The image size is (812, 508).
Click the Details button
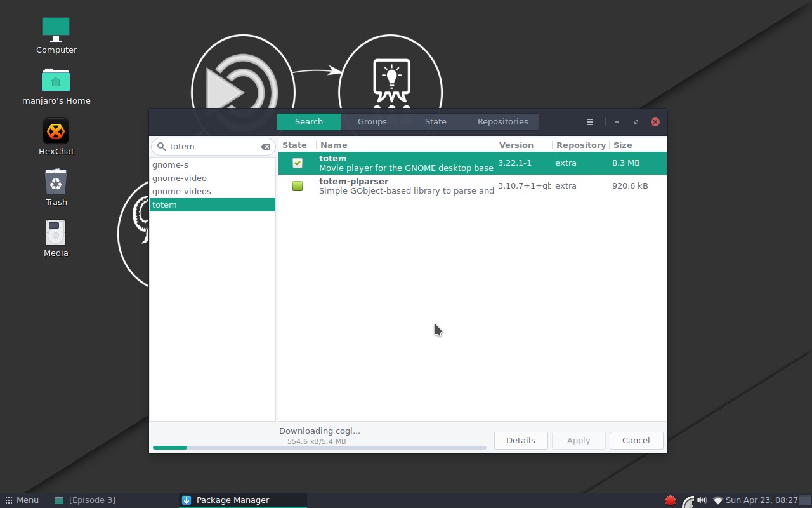click(520, 440)
